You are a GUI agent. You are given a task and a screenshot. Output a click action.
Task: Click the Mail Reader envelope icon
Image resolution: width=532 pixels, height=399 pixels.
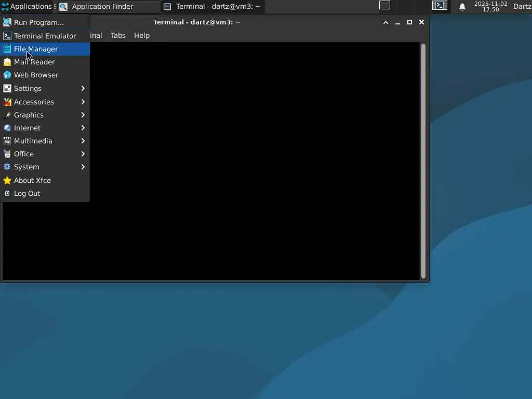tap(7, 62)
